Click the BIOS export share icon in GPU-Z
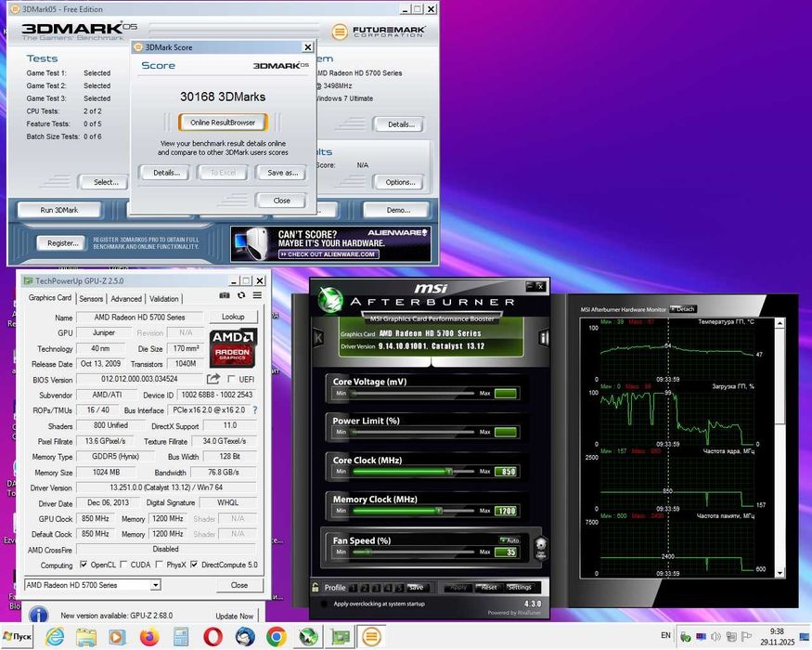Image resolution: width=812 pixels, height=650 pixels. pyautogui.click(x=213, y=380)
